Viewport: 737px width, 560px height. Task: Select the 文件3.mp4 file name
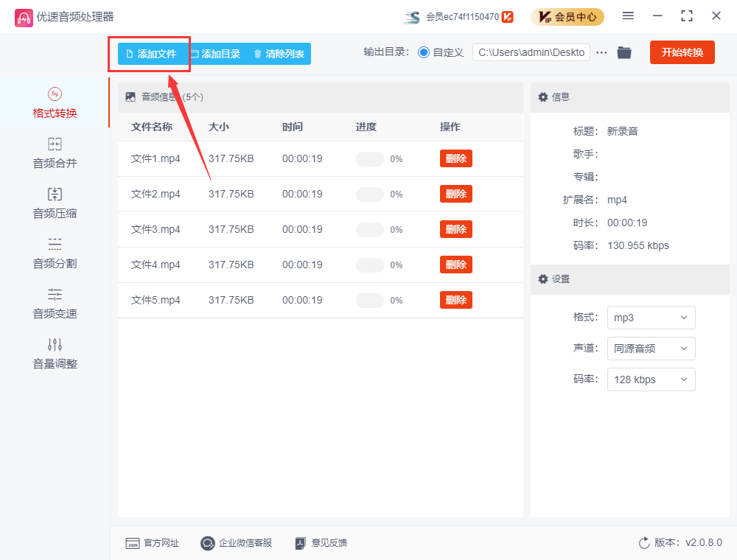point(155,229)
